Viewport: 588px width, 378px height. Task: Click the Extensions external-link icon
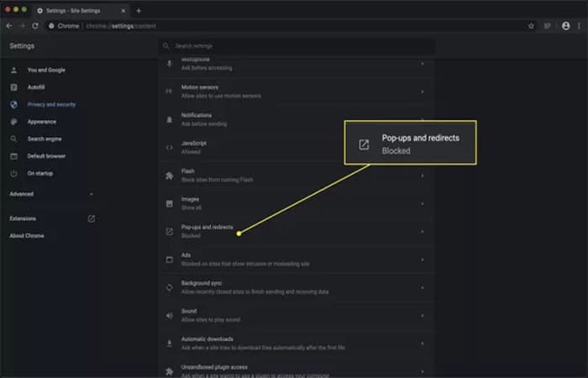91,218
